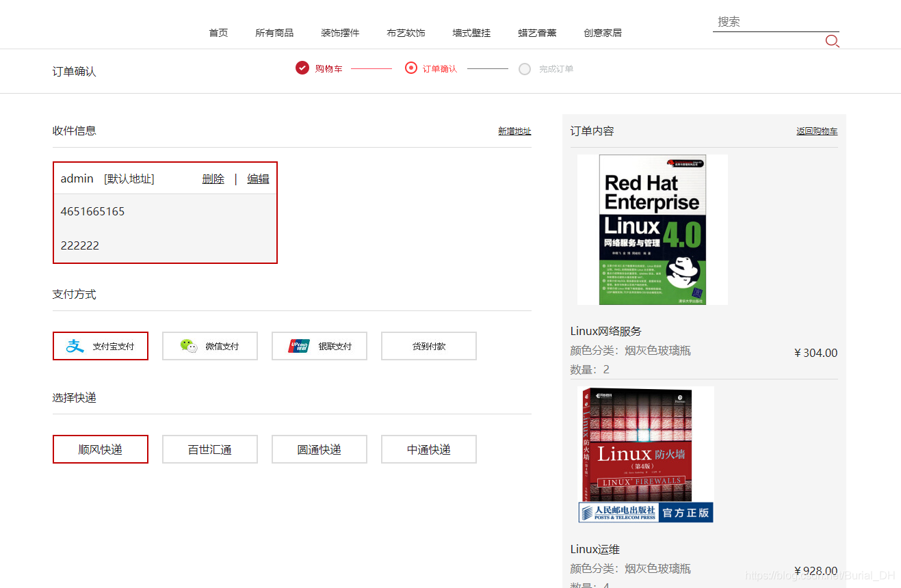Viewport: 901px width, 588px height.
Task: Open Red Hat Enterprise Linux book cover
Action: tap(653, 230)
